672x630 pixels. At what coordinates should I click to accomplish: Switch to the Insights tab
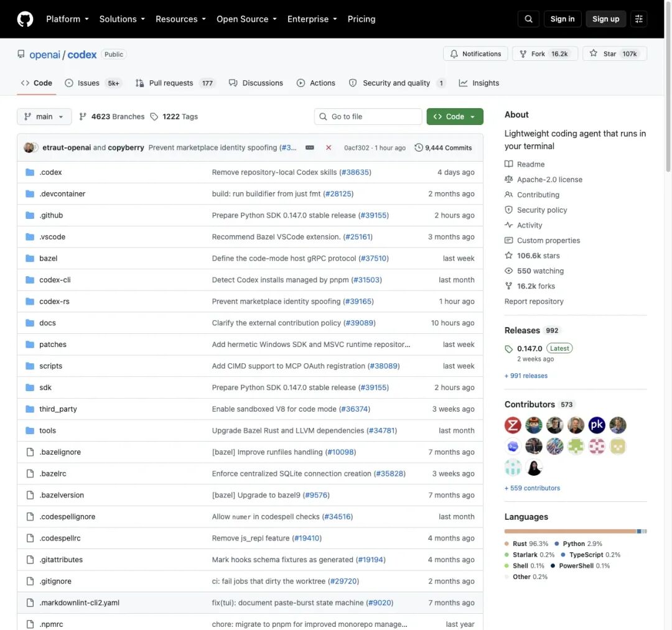tap(478, 83)
